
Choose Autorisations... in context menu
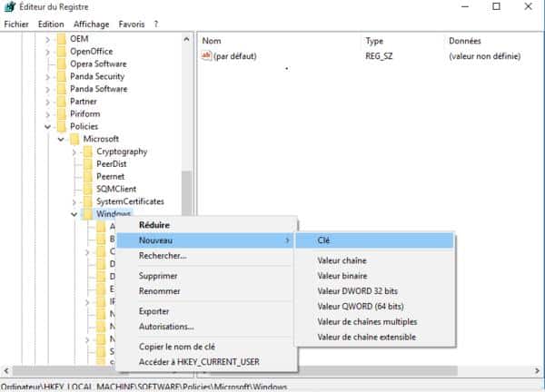coord(166,327)
